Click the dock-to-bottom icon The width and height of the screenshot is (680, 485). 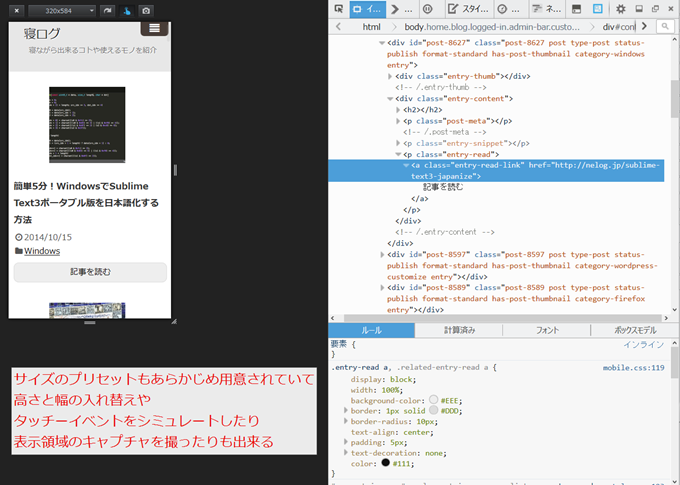pos(639,9)
